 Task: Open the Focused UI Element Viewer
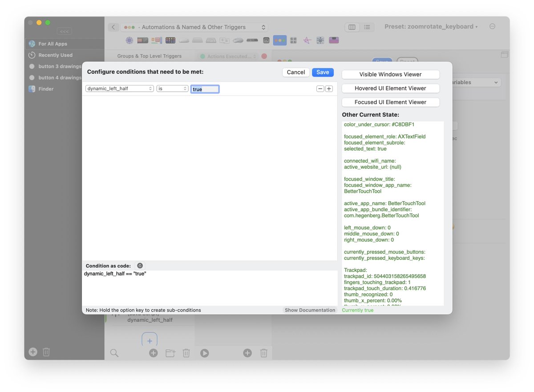pos(391,102)
